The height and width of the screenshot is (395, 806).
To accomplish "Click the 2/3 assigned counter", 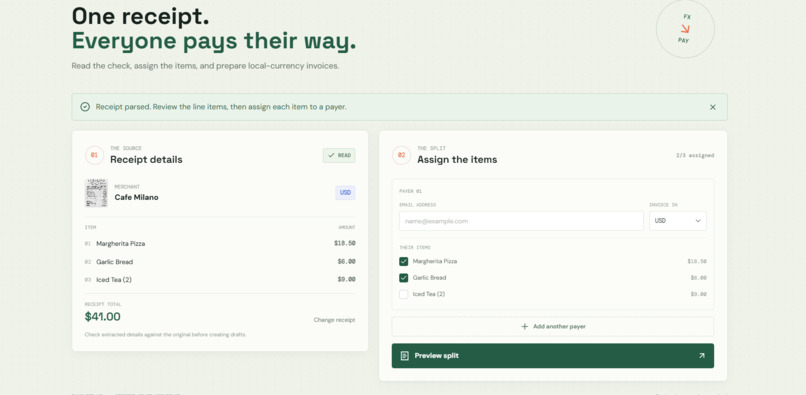I will [694, 155].
